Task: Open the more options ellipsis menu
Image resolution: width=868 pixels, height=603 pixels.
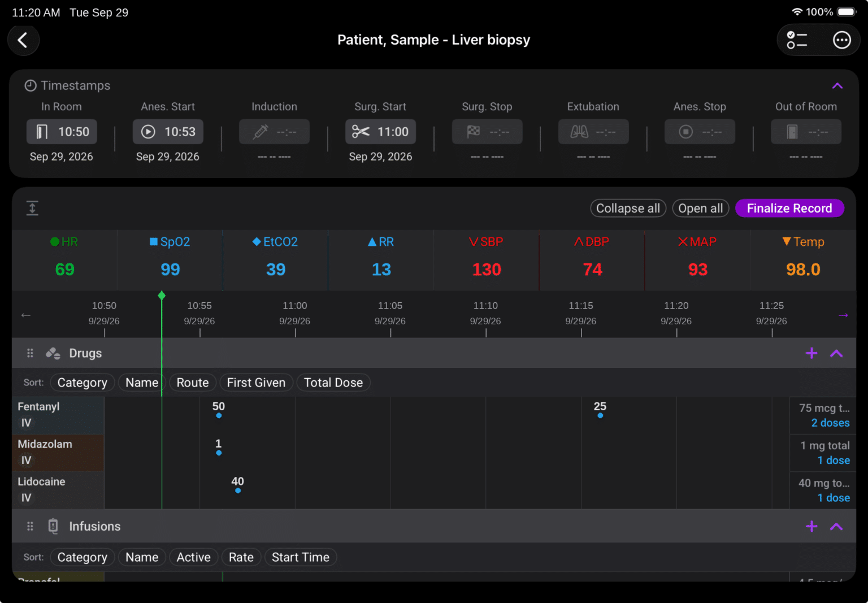Action: (842, 40)
